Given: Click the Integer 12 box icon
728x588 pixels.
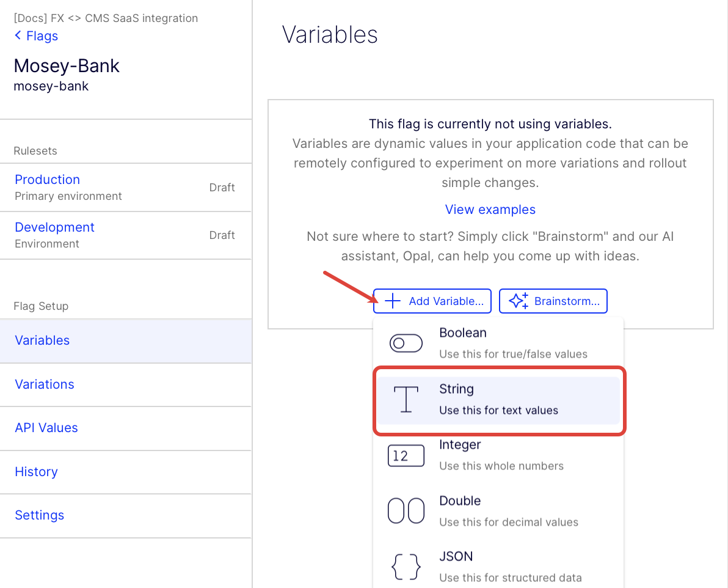Looking at the screenshot, I should pyautogui.click(x=406, y=455).
